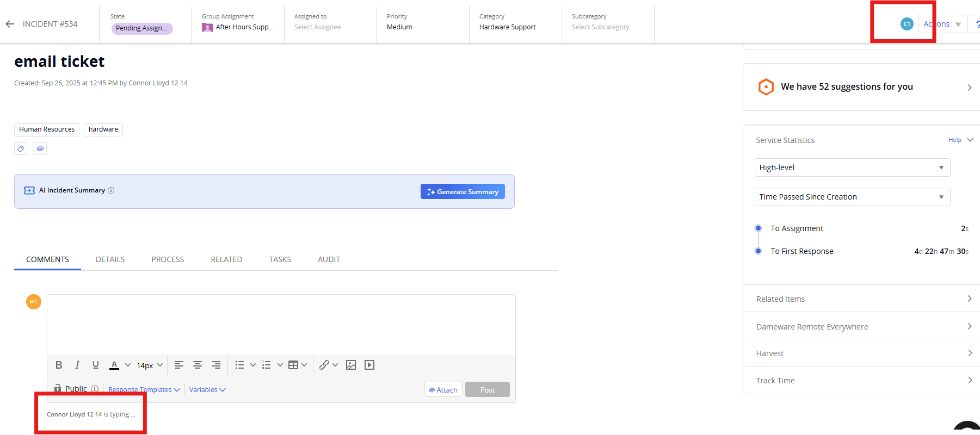Expand the Track Time section
980x435 pixels.
(861, 380)
